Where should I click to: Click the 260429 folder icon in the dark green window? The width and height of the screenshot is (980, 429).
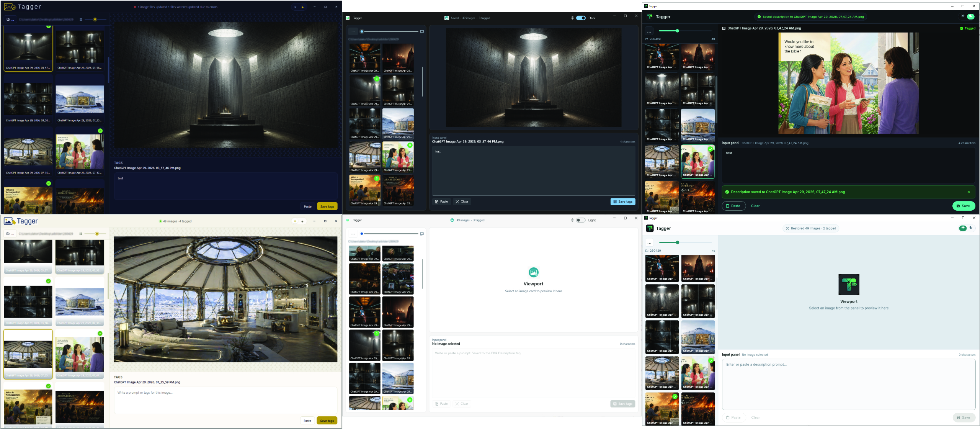(647, 39)
